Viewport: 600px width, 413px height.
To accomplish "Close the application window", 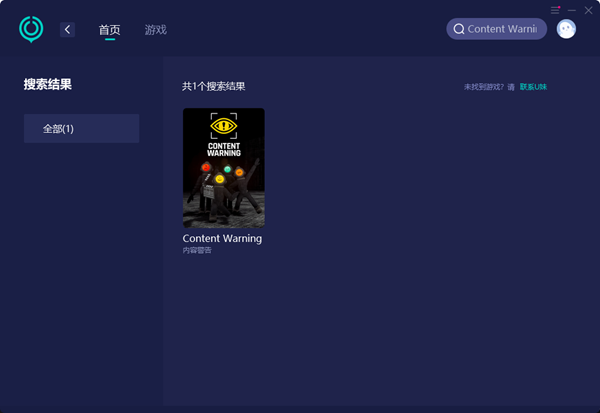I will coord(588,9).
